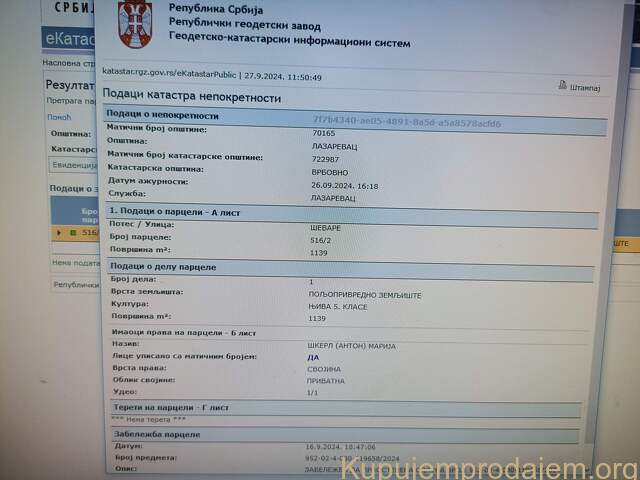This screenshot has height=480, width=640.
Task: Click the Подаци о делу парцеле header
Action: (x=163, y=267)
